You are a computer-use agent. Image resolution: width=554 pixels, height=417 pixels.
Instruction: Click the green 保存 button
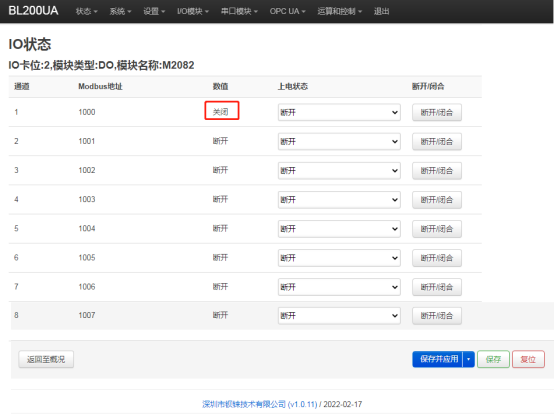pyautogui.click(x=493, y=359)
